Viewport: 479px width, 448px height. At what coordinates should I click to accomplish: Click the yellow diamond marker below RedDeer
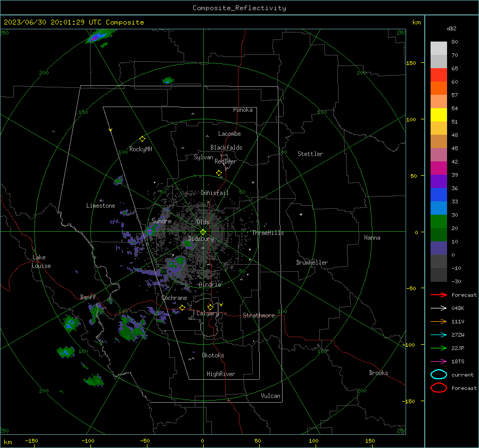(x=219, y=173)
